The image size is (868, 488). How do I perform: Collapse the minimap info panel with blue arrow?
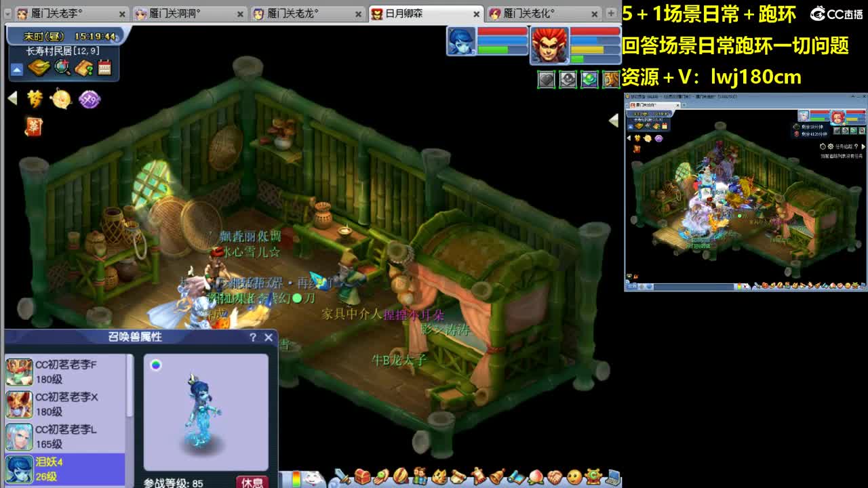point(17,69)
